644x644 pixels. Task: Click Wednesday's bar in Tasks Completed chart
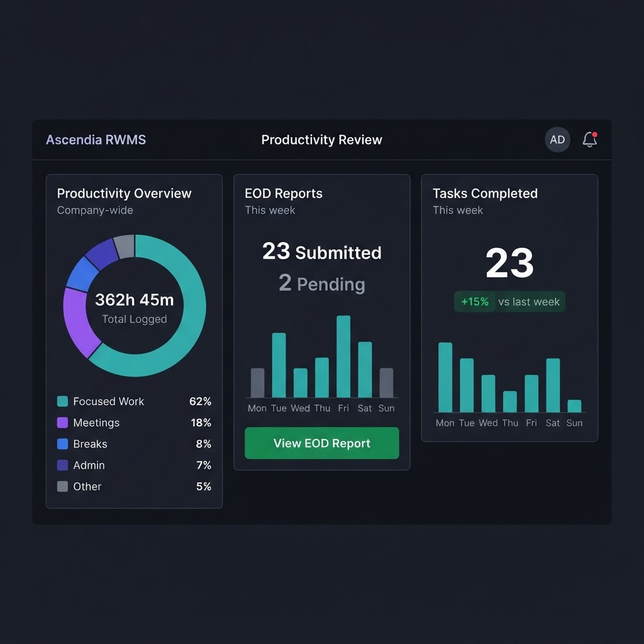pyautogui.click(x=488, y=394)
